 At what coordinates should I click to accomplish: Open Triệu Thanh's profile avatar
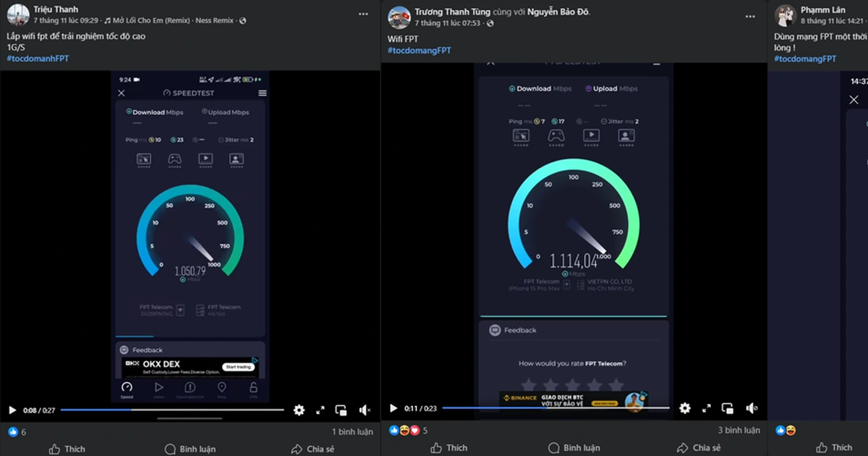point(18,14)
